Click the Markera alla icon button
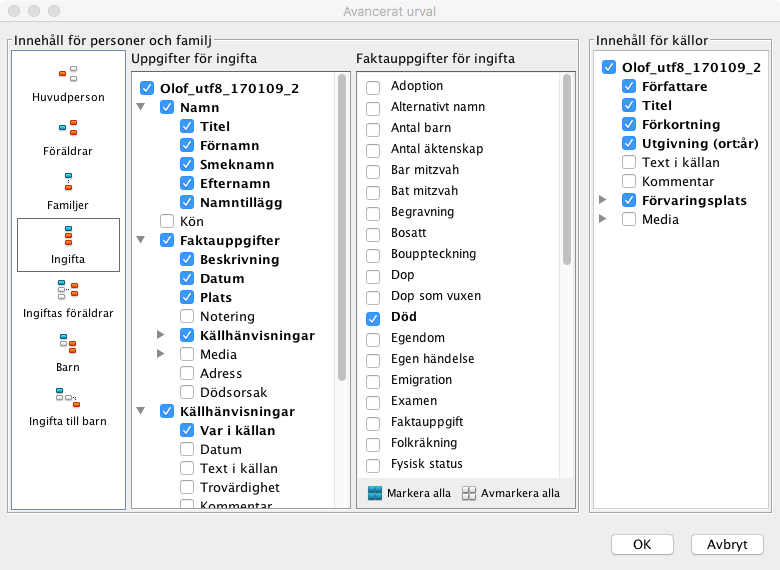780x570 pixels. [375, 493]
